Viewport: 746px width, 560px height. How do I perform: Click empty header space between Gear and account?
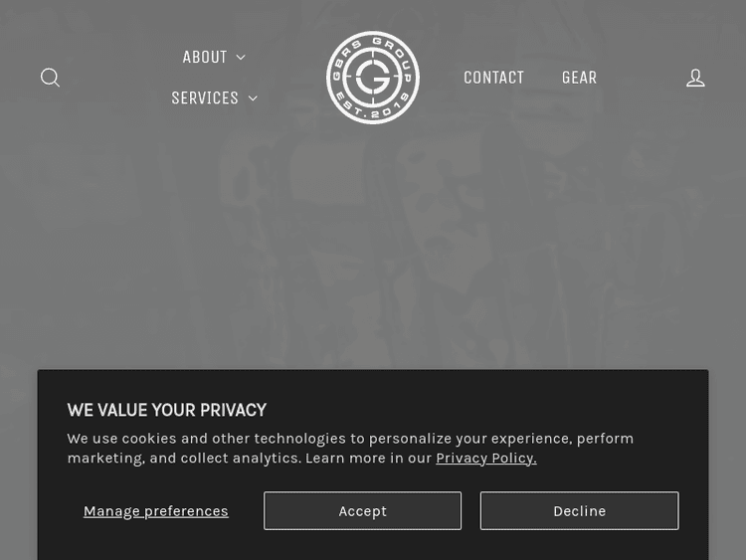pos(642,78)
